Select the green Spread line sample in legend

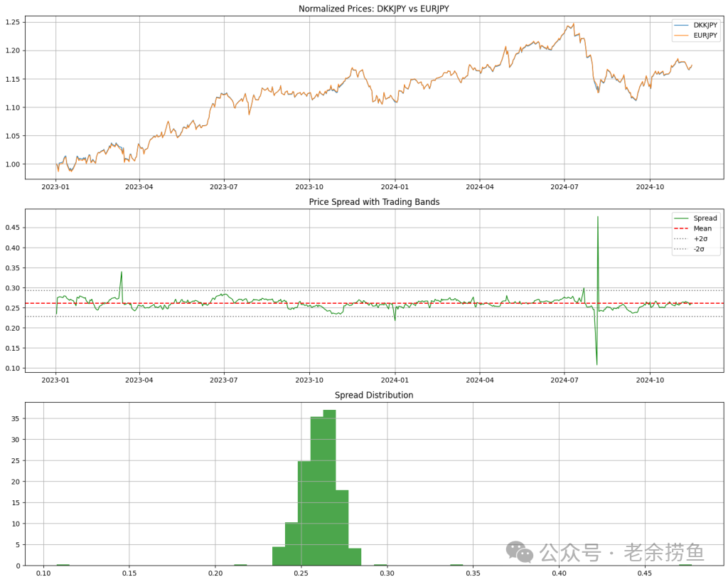coord(681,218)
